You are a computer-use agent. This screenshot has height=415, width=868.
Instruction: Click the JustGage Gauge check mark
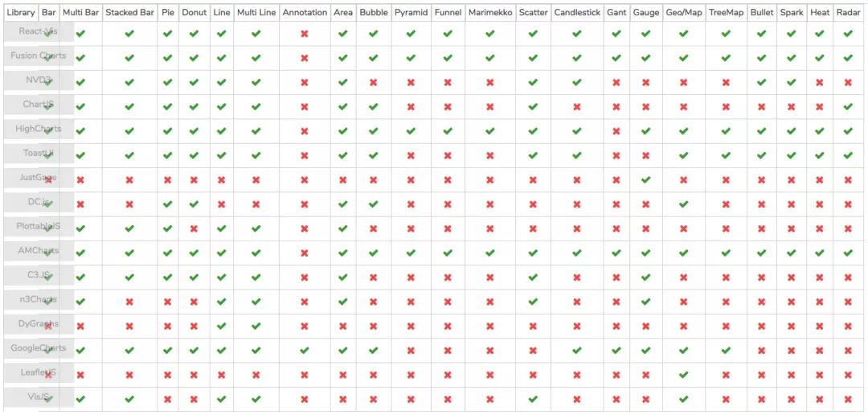[x=645, y=180]
